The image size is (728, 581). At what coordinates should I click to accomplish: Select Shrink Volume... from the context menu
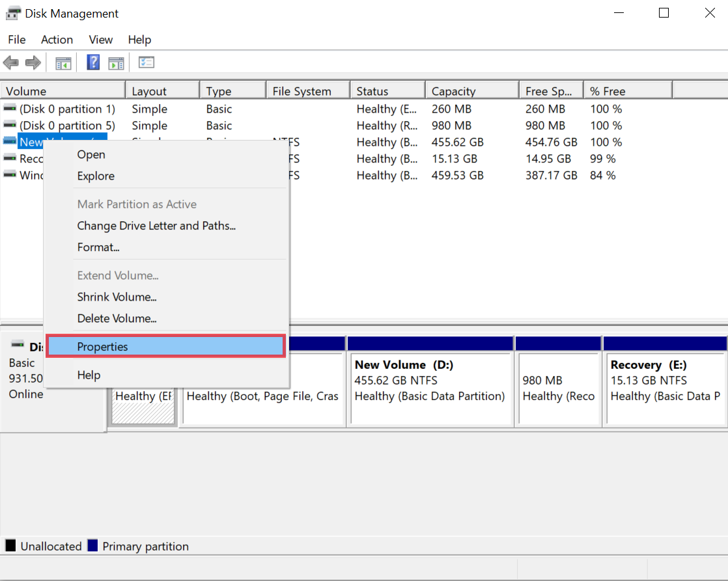coord(167,297)
